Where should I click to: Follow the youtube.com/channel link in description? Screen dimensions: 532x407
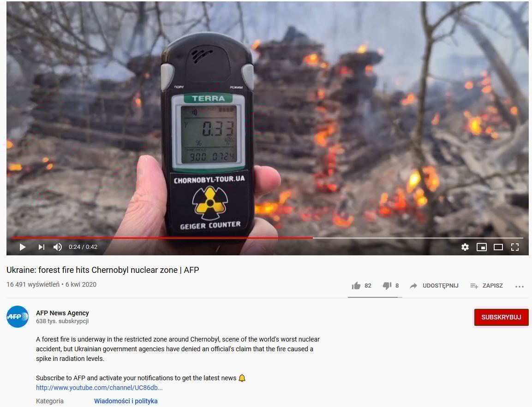tap(99, 387)
